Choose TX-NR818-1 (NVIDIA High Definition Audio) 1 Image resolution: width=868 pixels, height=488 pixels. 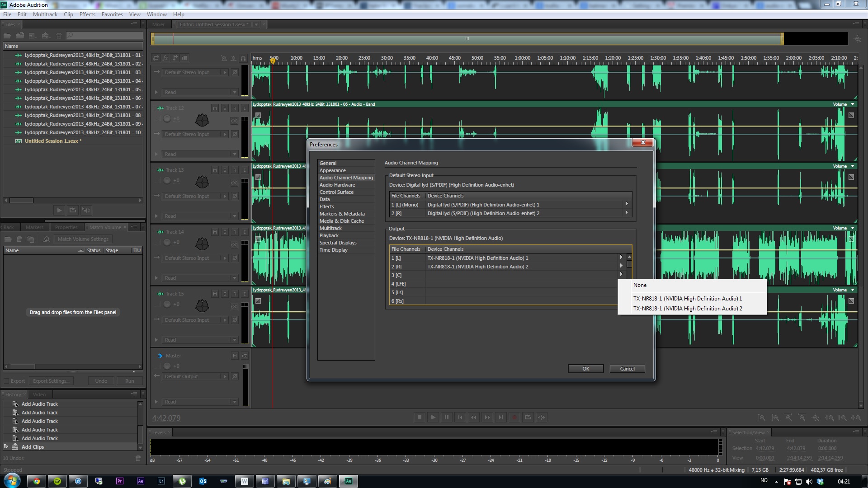click(692, 299)
